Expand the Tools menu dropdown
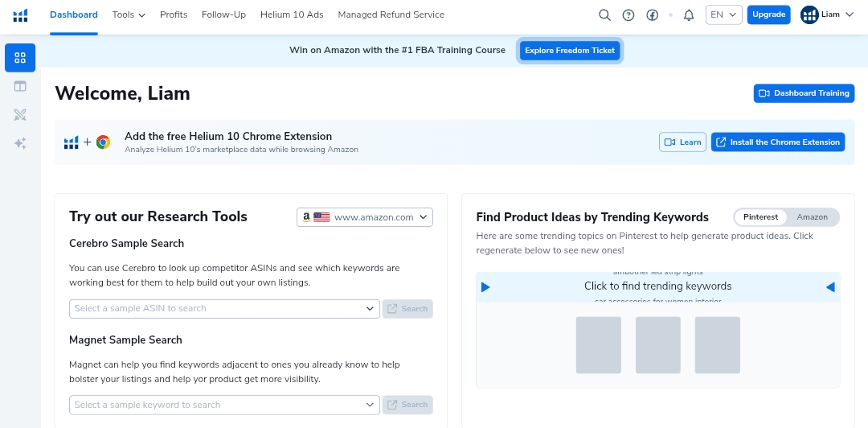Screen dimensions: 868x428 [x=129, y=15]
